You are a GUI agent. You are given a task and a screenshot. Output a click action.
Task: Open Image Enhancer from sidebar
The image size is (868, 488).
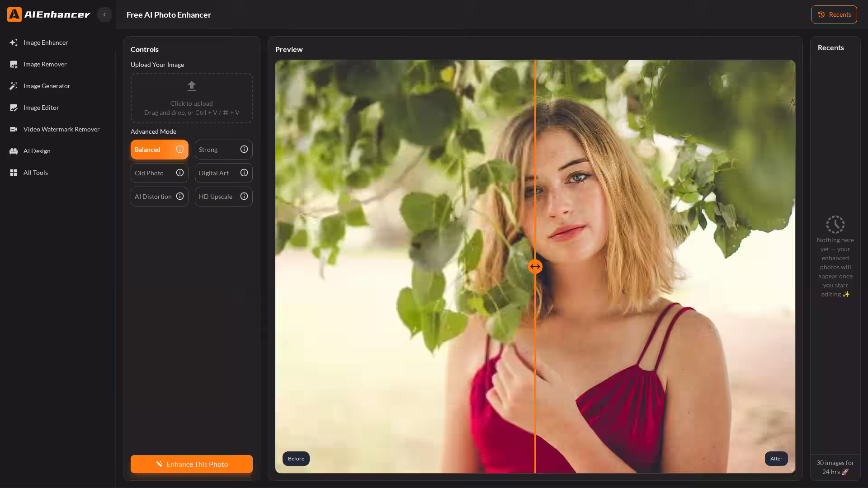pos(45,42)
